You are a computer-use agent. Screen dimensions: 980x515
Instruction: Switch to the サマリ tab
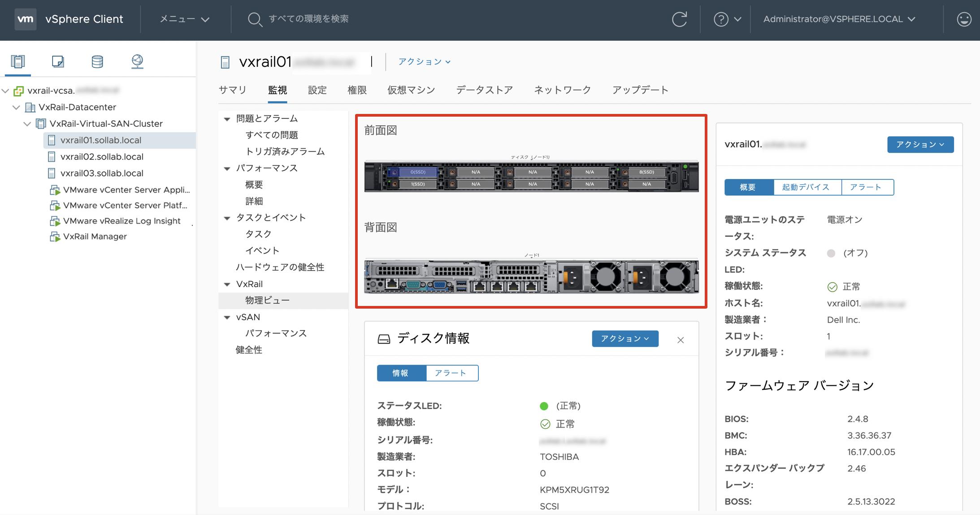click(233, 90)
